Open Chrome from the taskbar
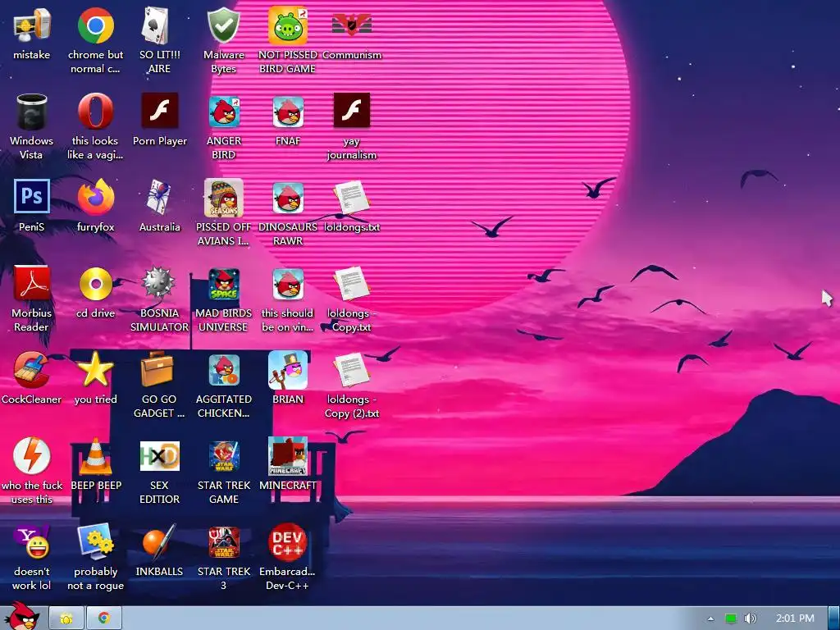This screenshot has height=630, width=840. (x=104, y=619)
